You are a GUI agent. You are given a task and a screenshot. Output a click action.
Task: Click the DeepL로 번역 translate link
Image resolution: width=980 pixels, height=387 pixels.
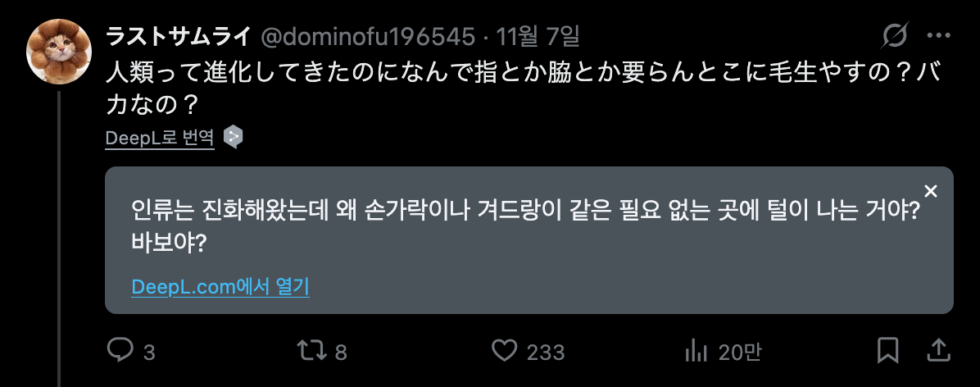point(160,138)
